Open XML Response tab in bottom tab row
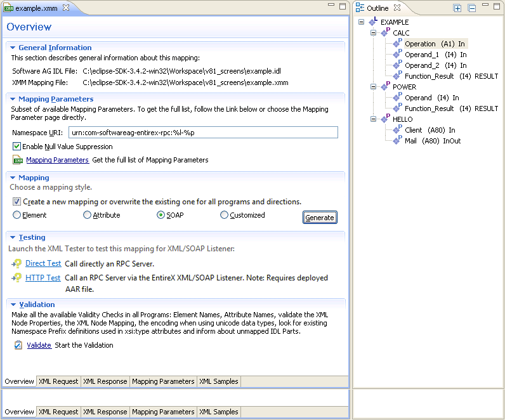The height and width of the screenshot is (420, 505). coord(105,412)
